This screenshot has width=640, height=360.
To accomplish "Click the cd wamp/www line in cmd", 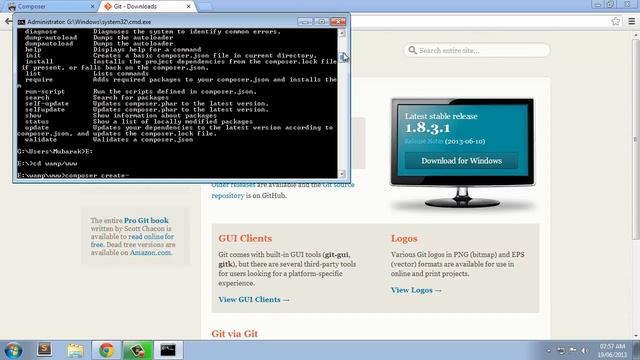I will click(47, 164).
